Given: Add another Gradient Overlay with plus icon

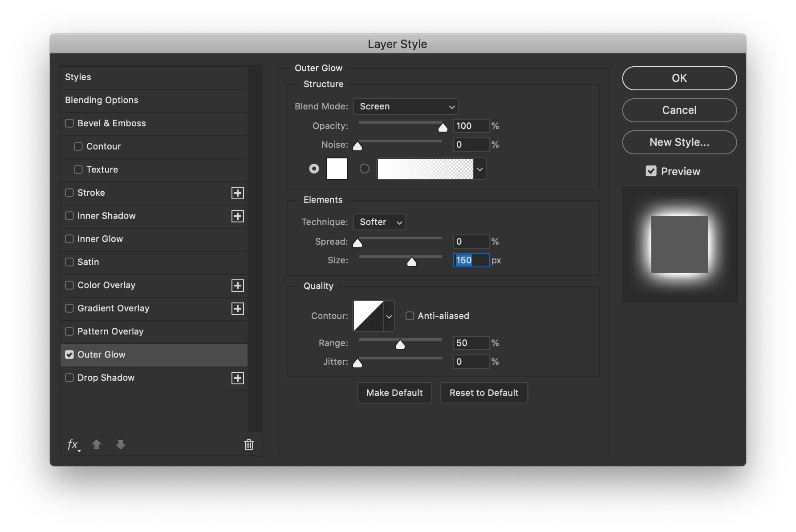Looking at the screenshot, I should [238, 309].
